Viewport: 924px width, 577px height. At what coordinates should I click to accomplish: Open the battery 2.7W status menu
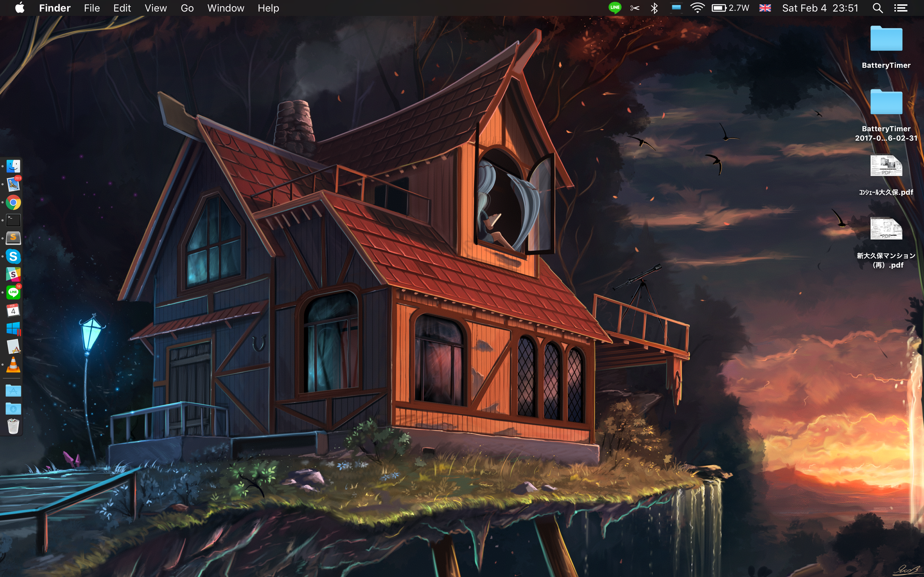pos(730,8)
